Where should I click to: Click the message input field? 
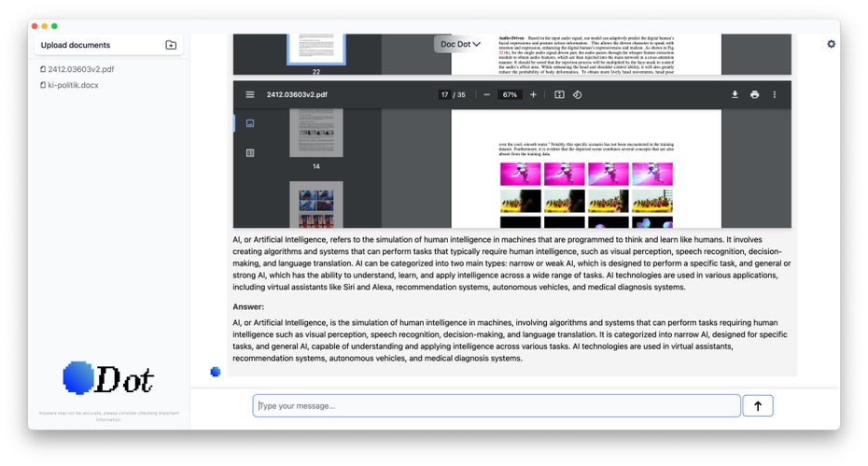[x=497, y=405]
